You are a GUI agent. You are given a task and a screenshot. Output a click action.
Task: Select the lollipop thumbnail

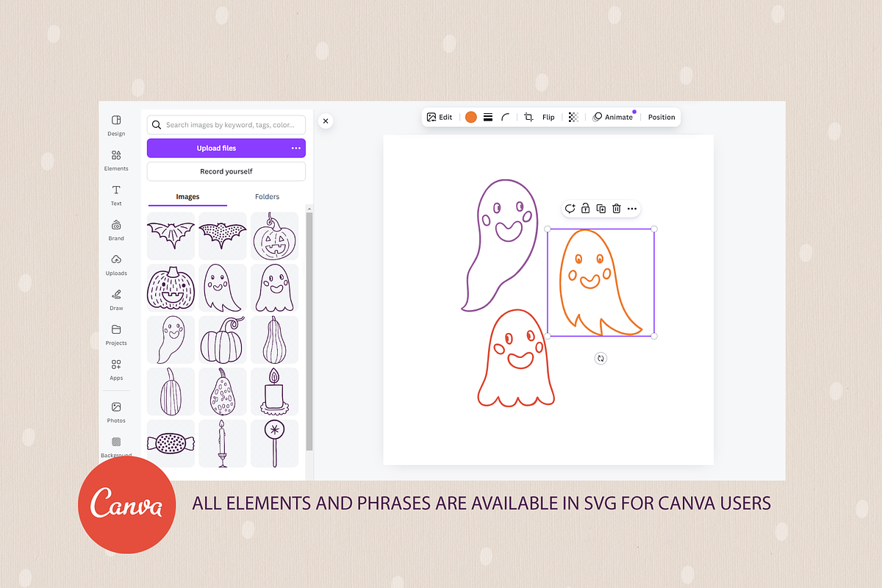(x=275, y=443)
